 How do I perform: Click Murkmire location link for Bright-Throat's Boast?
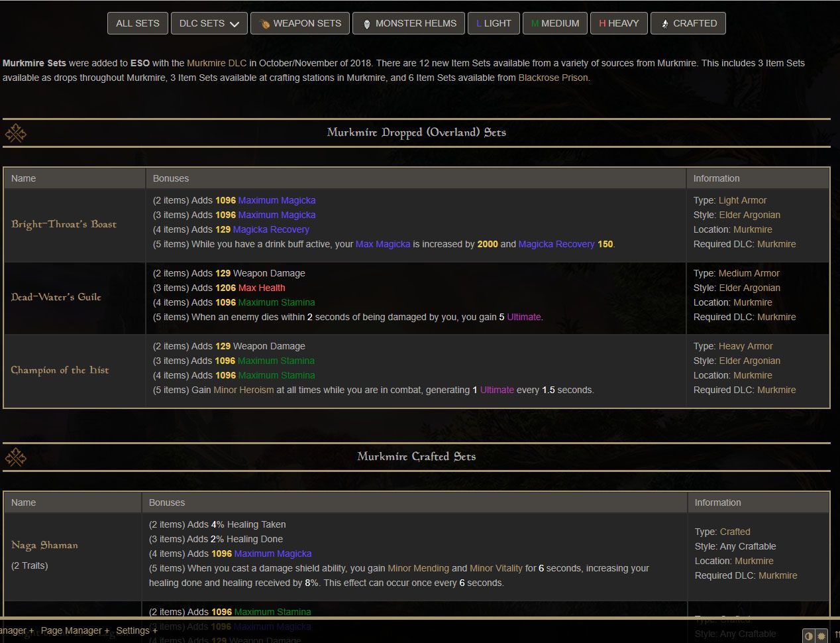[x=753, y=229]
